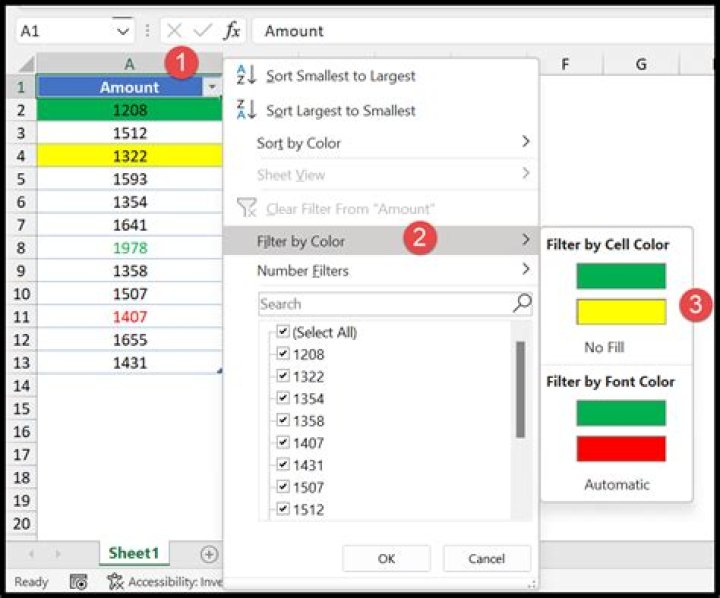720x598 pixels.
Task: Click the sheet scroll left arrow
Action: click(31, 554)
